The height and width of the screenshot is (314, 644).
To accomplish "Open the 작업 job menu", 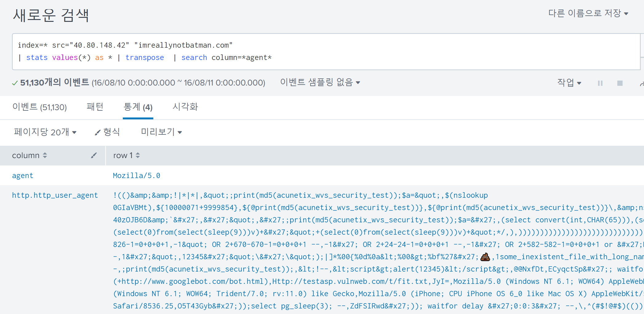I will tap(569, 82).
